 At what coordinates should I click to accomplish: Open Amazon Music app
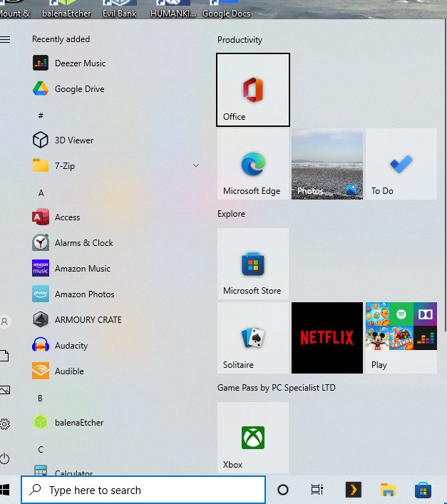(x=115, y=268)
